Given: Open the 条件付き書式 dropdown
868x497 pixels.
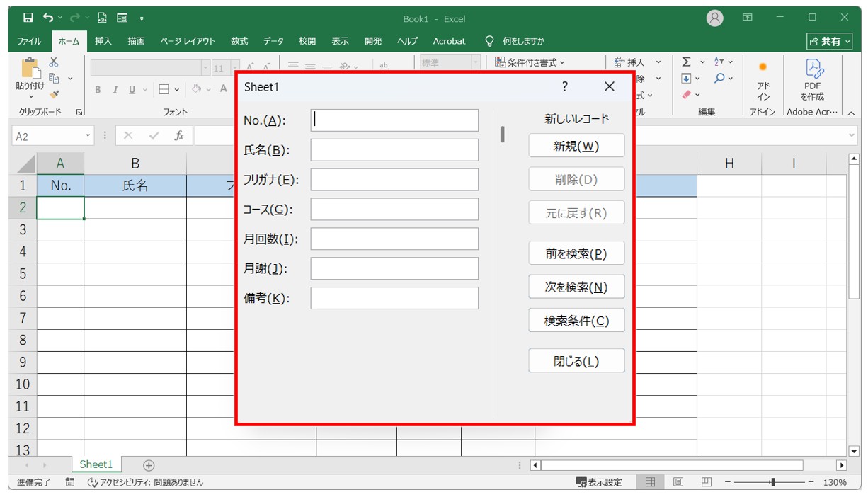Looking at the screenshot, I should [530, 62].
